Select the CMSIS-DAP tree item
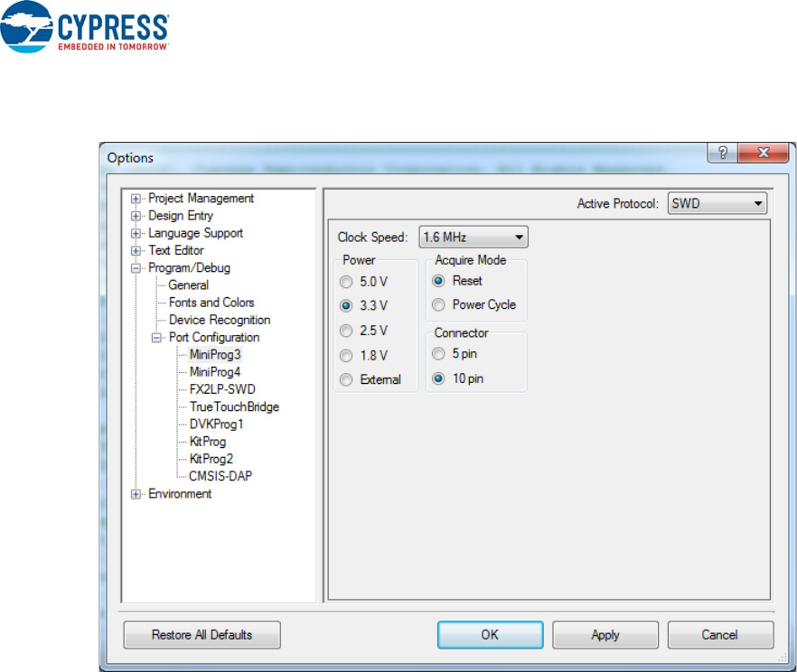Image resolution: width=797 pixels, height=672 pixels. point(220,476)
